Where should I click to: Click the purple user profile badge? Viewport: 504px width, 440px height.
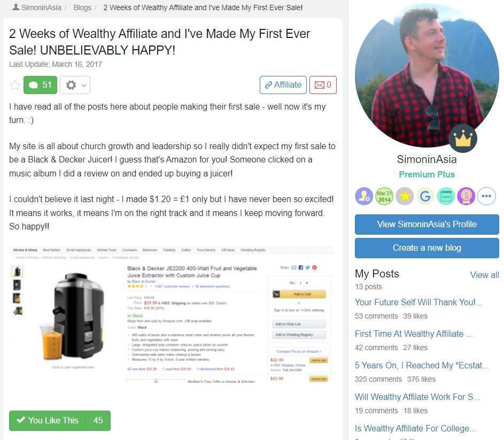[x=364, y=196]
